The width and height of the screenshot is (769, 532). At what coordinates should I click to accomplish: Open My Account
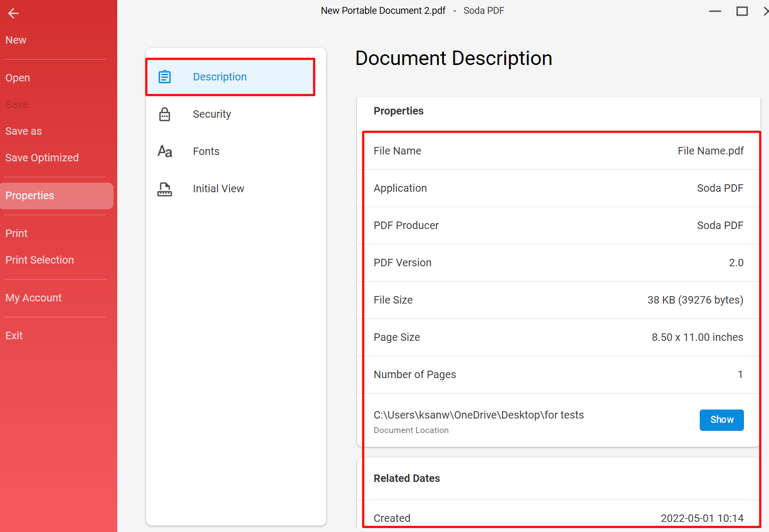click(x=34, y=298)
